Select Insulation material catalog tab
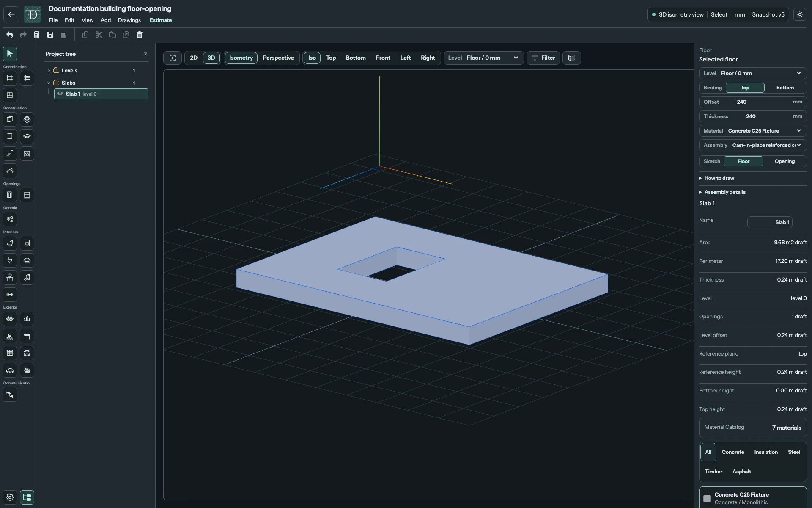 [766, 452]
